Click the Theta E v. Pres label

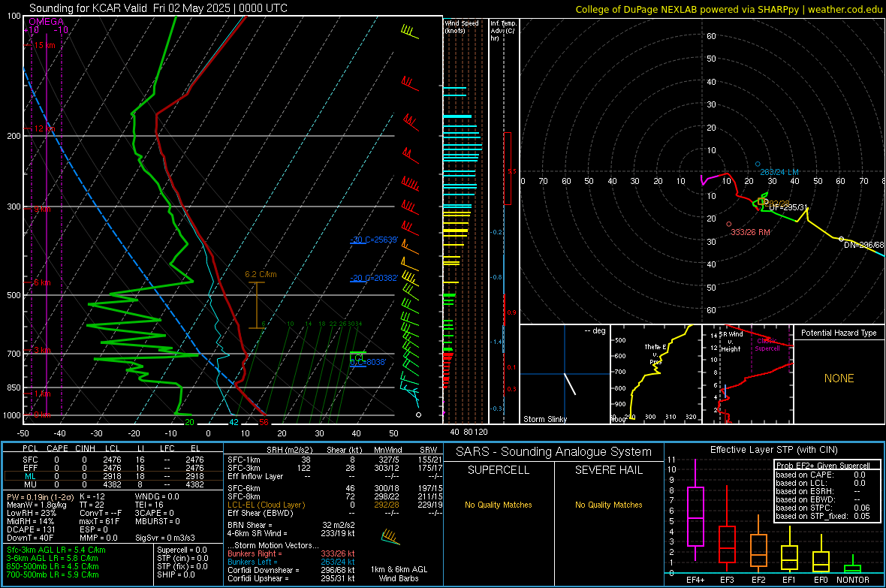point(655,354)
